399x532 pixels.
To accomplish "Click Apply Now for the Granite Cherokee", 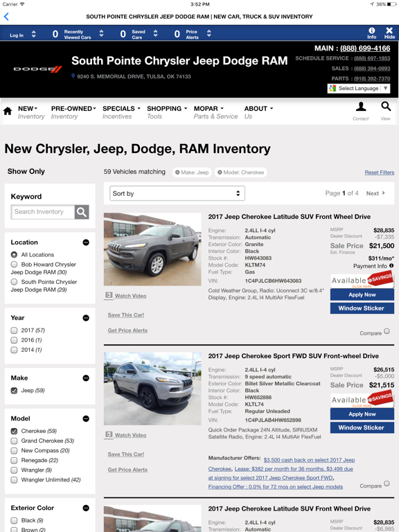I will point(362,295).
